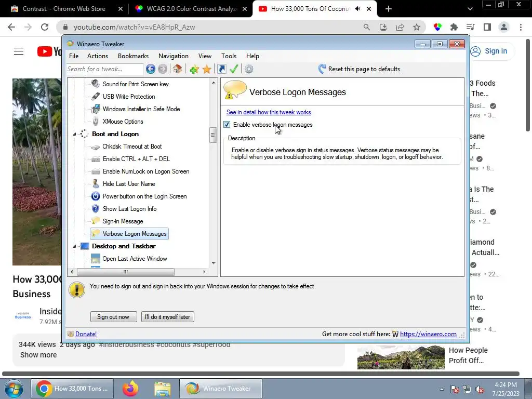This screenshot has width=532, height=399.
Task: Click the tree vertical scrollbar thumb
Action: [213, 135]
